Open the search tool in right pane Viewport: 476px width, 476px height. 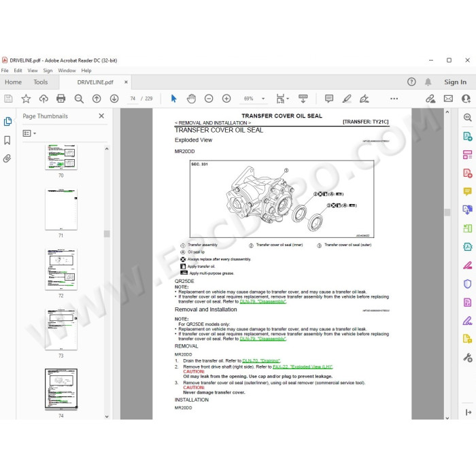[468, 118]
